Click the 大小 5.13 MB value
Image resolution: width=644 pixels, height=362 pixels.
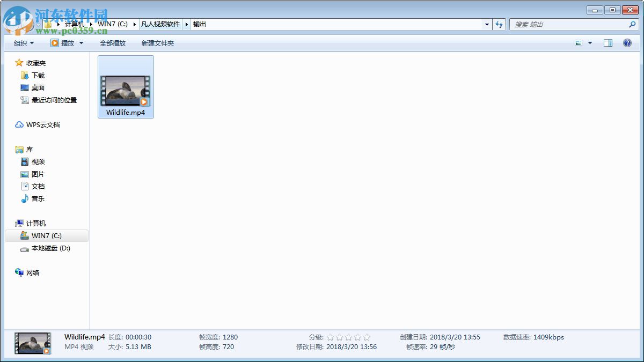pos(138,347)
